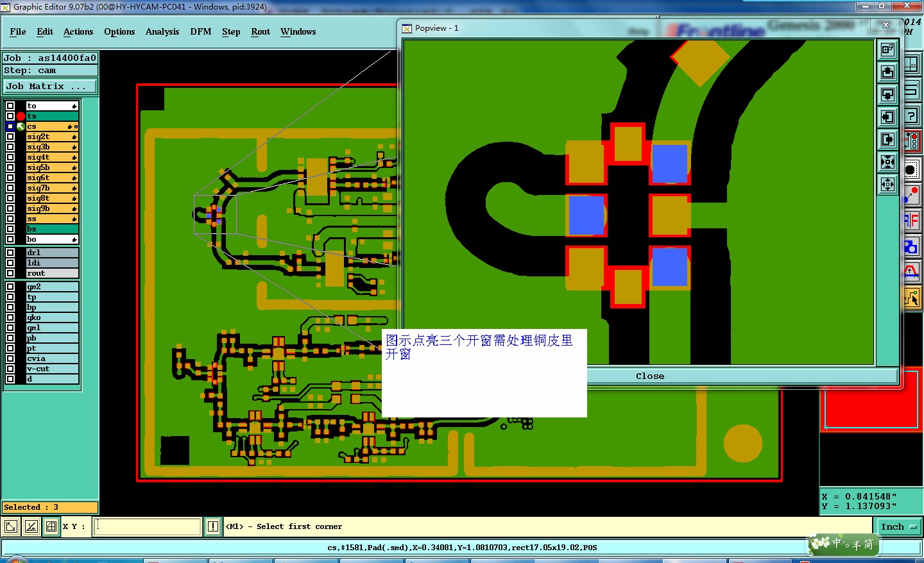Open the Windows menu

[298, 31]
